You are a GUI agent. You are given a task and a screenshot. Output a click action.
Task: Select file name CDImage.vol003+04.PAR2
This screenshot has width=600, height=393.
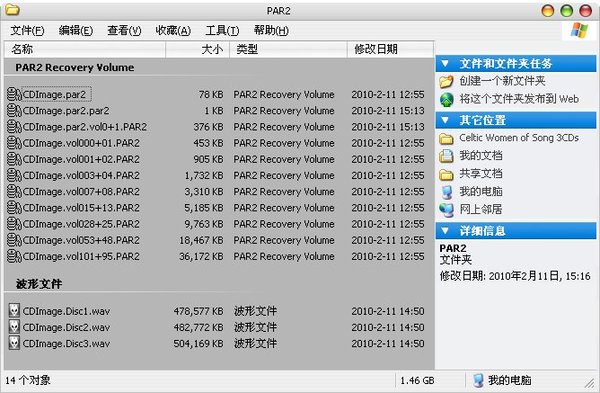click(81, 175)
